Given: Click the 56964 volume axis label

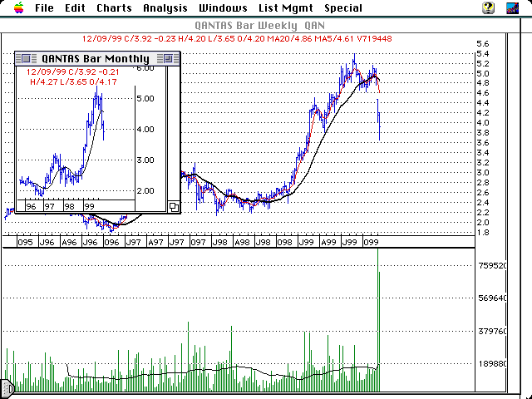Looking at the screenshot, I should (x=492, y=298).
